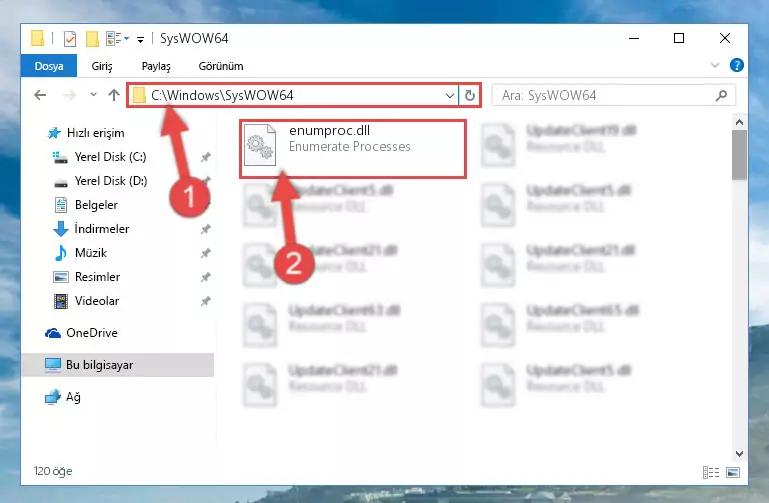Image resolution: width=769 pixels, height=503 pixels.
Task: Click the Properties quick access toolbar icon
Action: [70, 38]
